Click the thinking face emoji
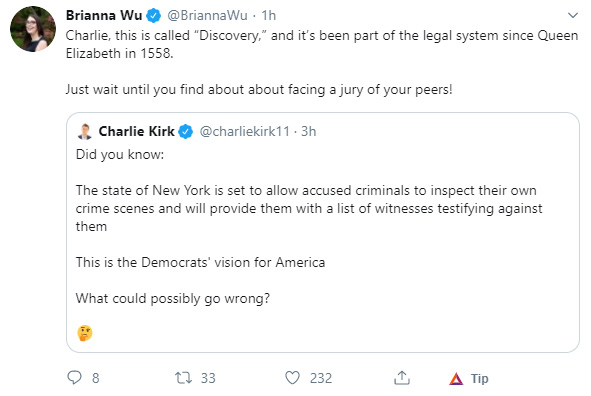 (x=85, y=333)
